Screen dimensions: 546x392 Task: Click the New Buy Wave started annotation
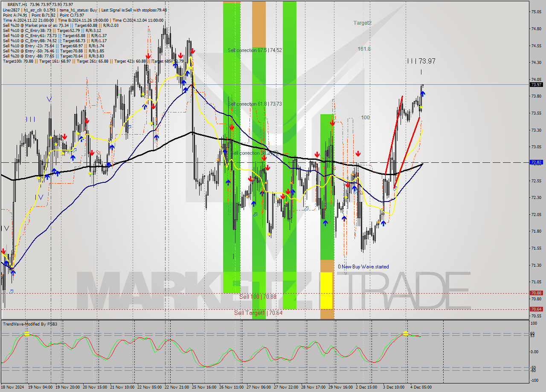(363, 266)
